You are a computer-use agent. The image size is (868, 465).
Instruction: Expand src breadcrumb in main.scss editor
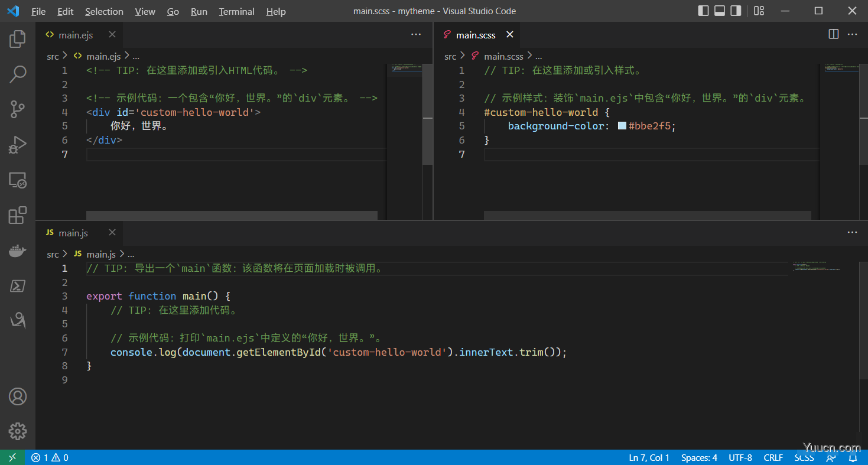450,56
